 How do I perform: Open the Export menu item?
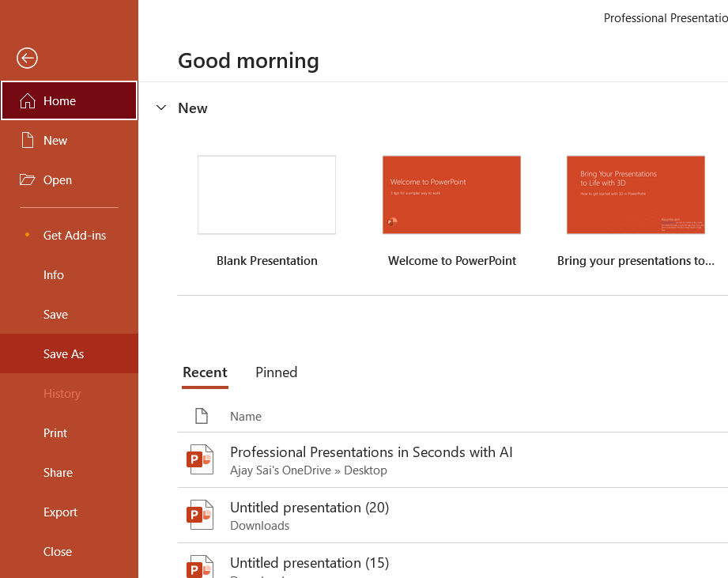pos(61,512)
